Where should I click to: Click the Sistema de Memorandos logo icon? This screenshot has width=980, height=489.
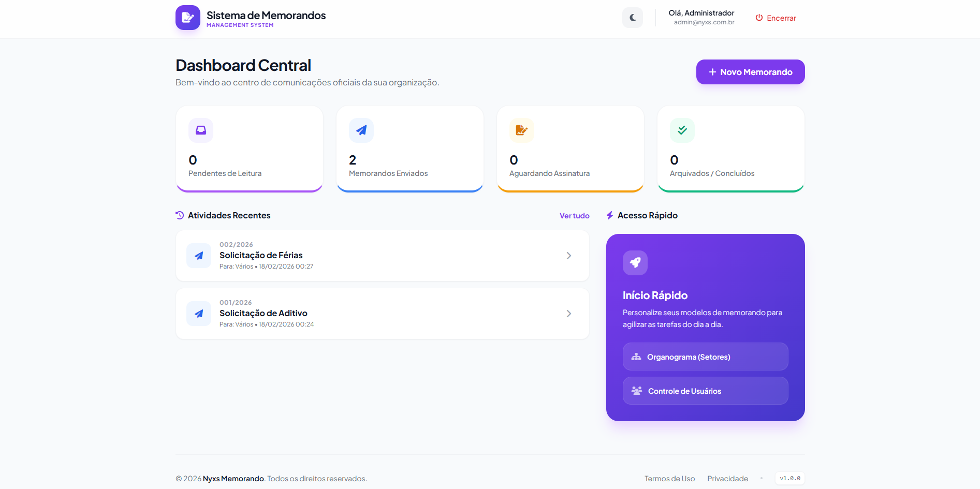coord(187,18)
